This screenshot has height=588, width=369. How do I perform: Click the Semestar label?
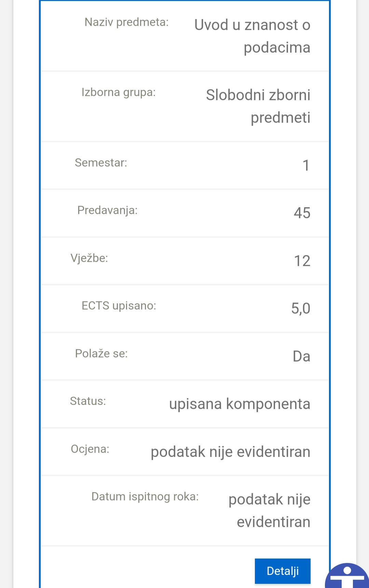pos(101,162)
